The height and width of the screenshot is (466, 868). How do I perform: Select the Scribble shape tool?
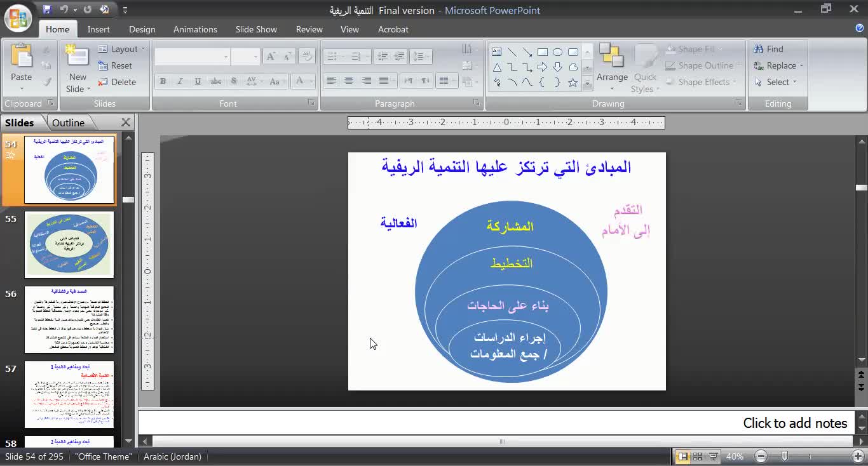click(497, 83)
